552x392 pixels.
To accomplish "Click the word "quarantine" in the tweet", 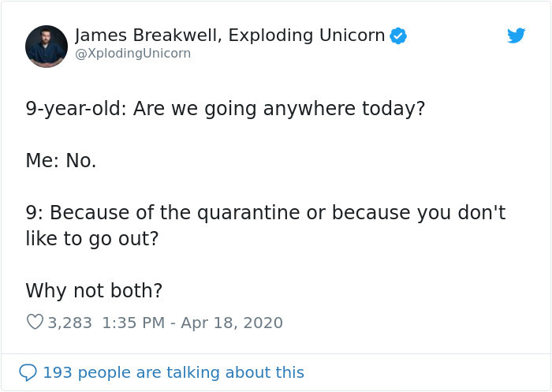I will point(255,213).
